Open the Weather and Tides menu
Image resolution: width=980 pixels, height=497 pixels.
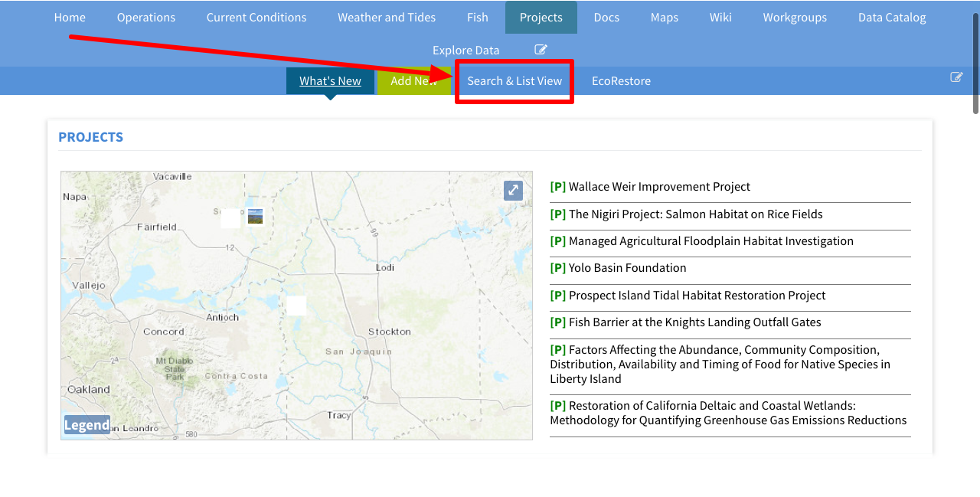(x=387, y=18)
